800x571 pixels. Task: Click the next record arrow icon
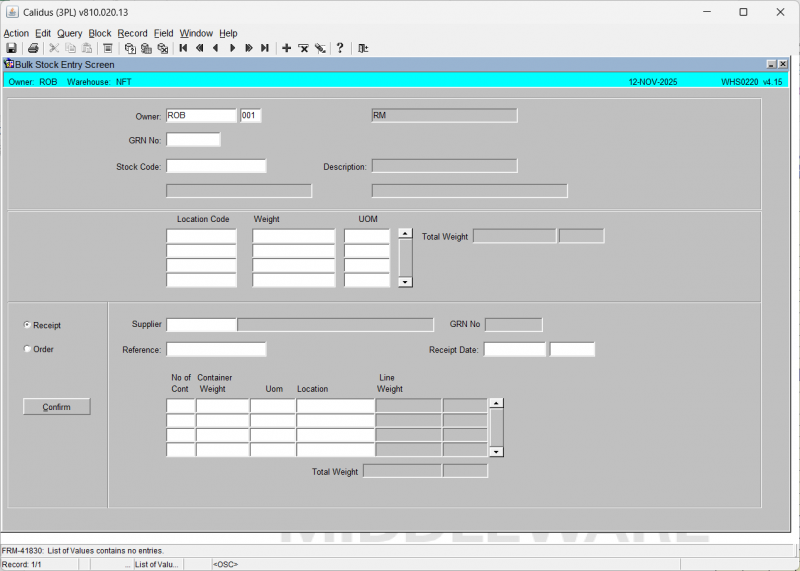[232, 48]
